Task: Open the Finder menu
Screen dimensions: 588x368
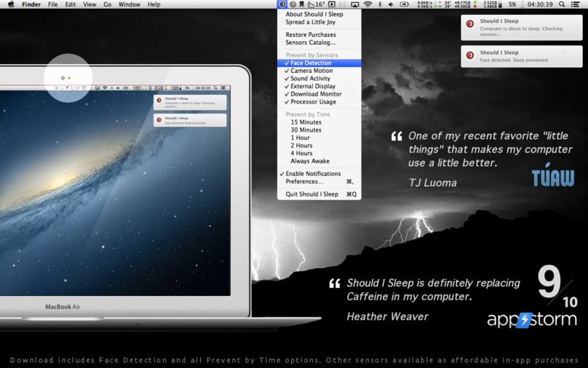Action: tap(32, 4)
